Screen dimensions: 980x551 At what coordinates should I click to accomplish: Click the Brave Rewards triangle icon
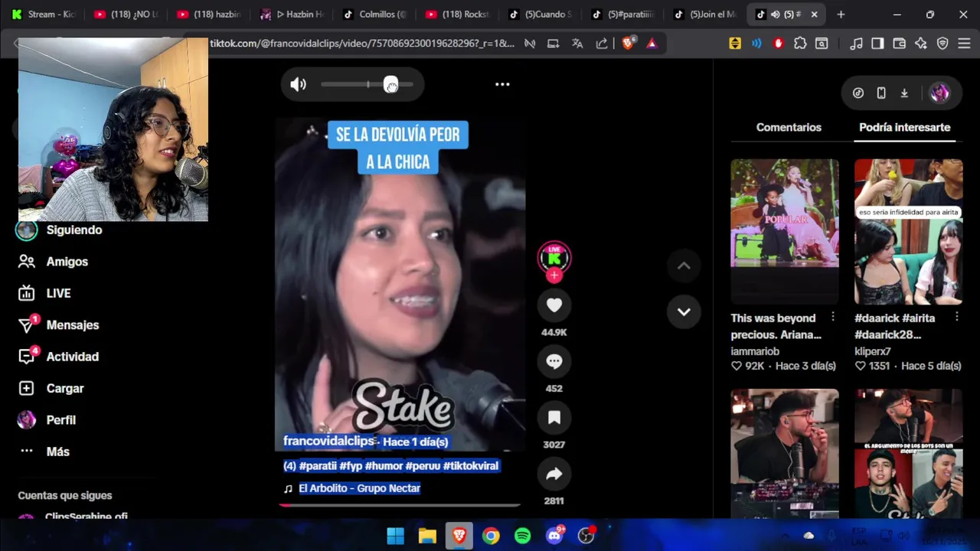652,44
